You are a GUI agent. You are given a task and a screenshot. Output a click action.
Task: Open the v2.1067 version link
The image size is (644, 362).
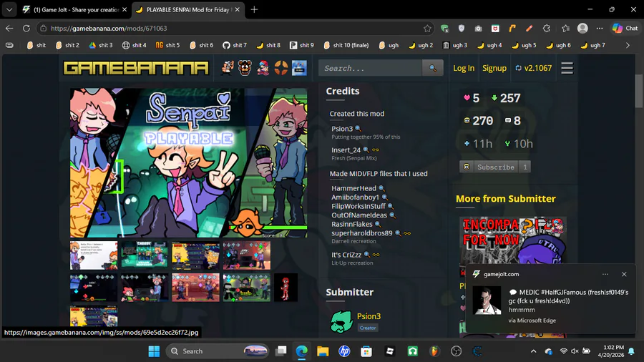tap(534, 68)
